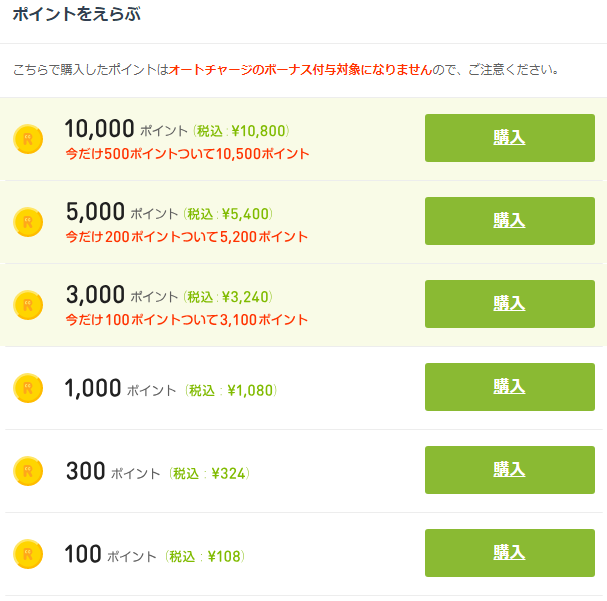Click the ¥324 tax-included price text
The height and width of the screenshot is (601, 607).
click(x=209, y=473)
